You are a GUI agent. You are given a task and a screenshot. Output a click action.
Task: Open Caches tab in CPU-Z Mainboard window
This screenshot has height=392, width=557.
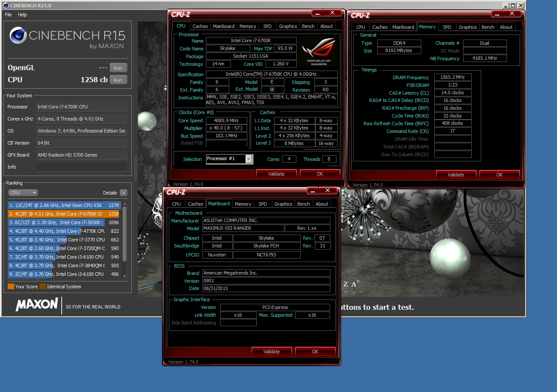click(196, 204)
